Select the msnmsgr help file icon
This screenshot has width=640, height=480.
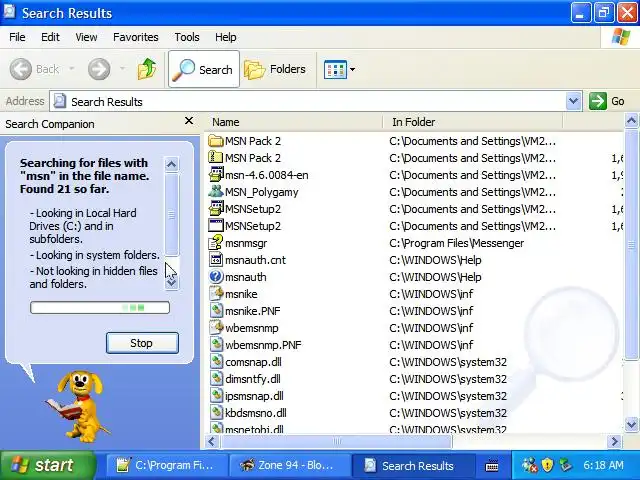[216, 243]
